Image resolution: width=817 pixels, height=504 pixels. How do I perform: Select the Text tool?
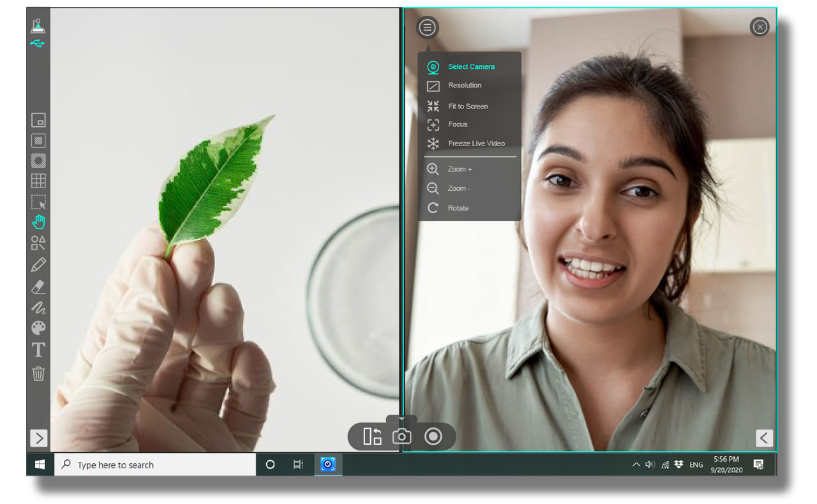click(x=38, y=350)
